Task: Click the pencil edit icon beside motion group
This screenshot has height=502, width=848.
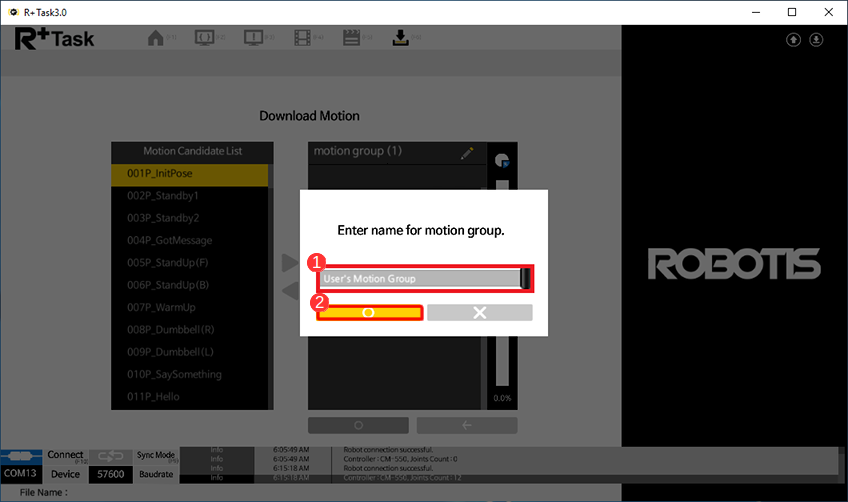Action: (x=467, y=153)
